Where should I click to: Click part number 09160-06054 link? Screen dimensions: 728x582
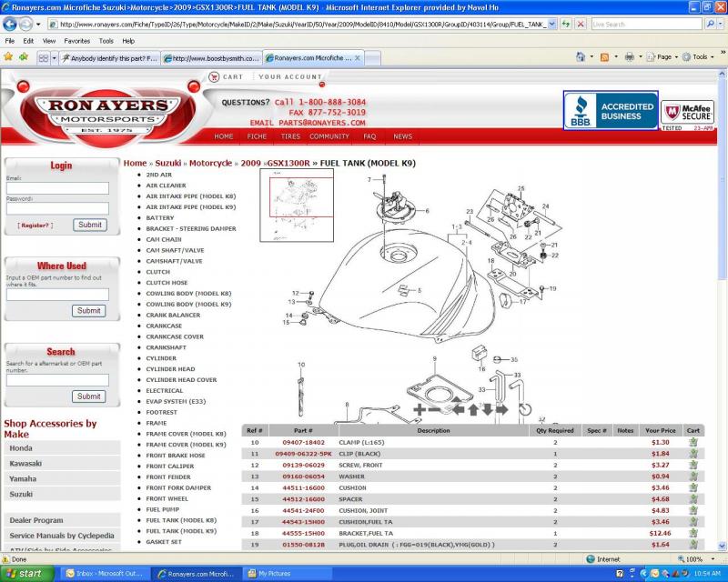click(302, 477)
